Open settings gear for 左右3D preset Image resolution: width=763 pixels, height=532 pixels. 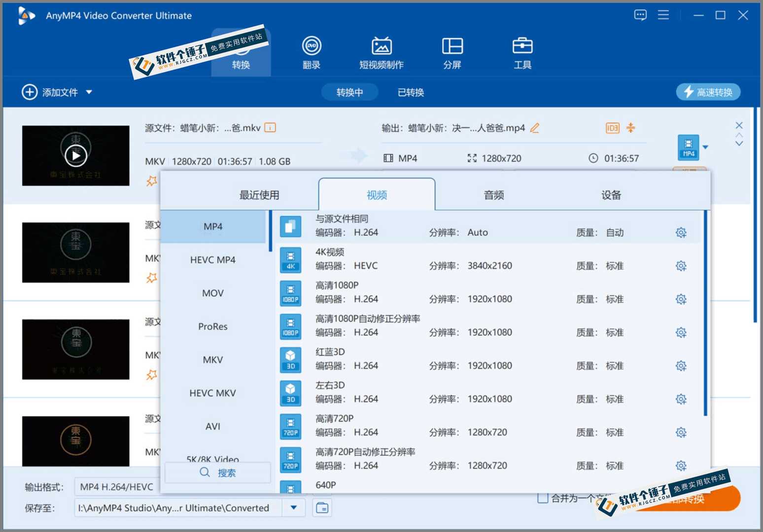(681, 399)
